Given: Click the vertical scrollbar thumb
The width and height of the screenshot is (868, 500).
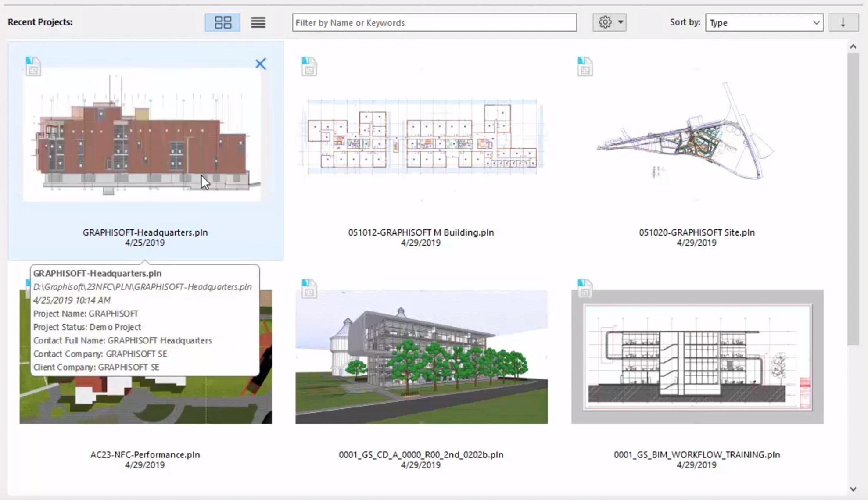Looking at the screenshot, I should point(853,199).
